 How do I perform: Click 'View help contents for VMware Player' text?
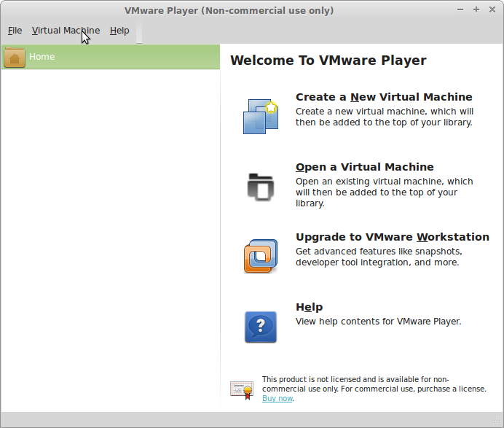378,322
